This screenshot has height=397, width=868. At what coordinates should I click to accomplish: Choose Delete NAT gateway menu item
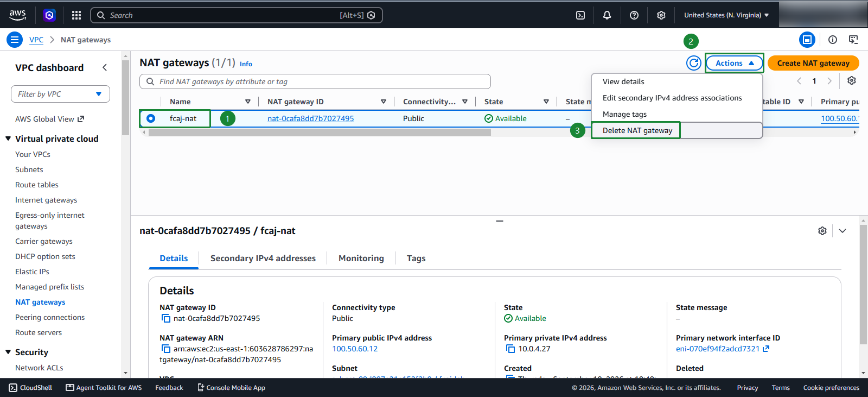(677, 130)
